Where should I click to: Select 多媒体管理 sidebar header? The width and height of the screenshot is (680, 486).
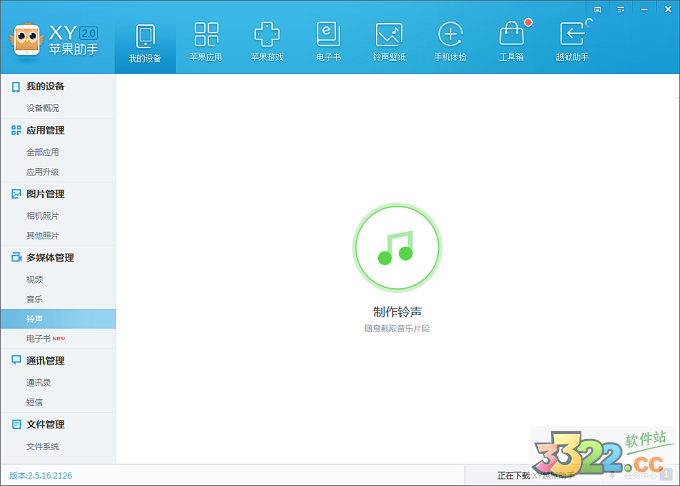(50, 258)
